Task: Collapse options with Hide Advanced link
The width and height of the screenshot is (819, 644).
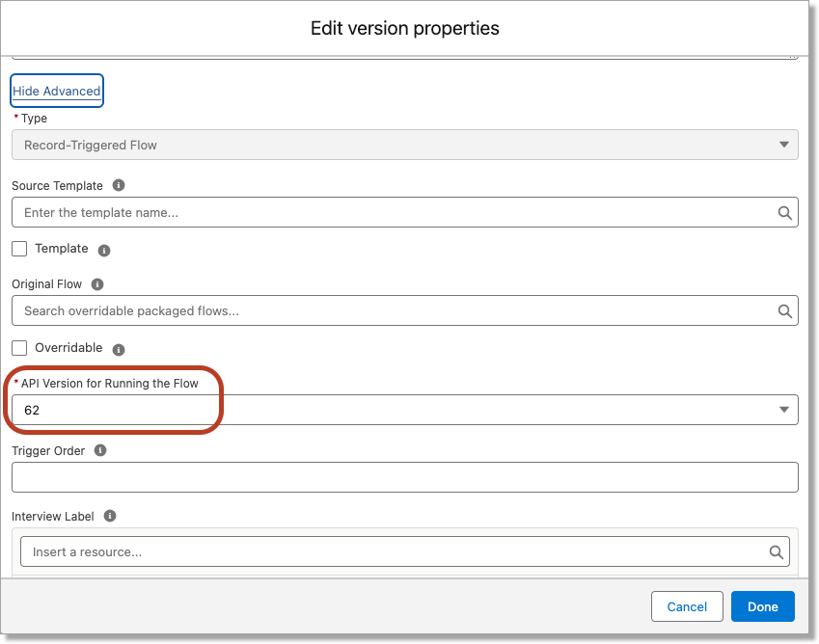Action: click(x=57, y=92)
